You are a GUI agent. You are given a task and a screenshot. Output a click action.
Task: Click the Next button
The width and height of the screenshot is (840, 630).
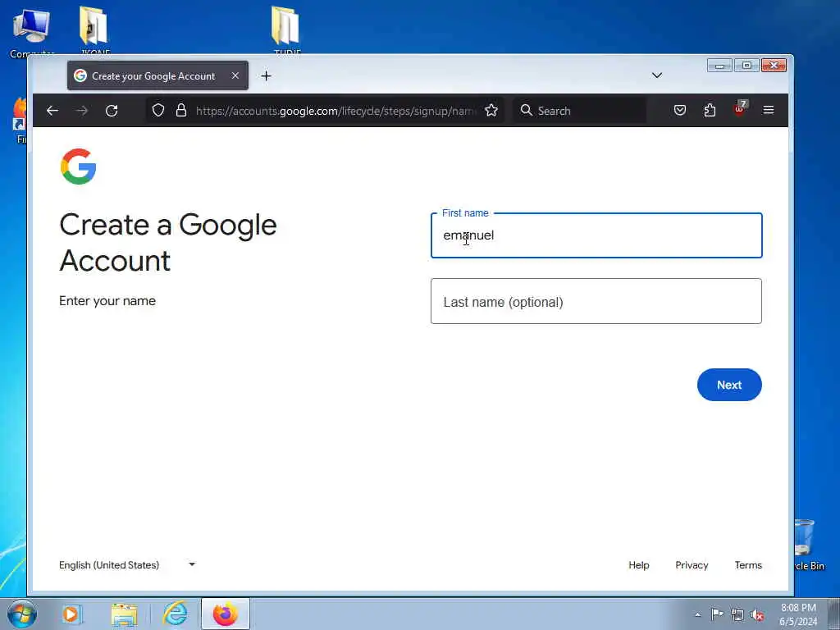[x=729, y=385]
